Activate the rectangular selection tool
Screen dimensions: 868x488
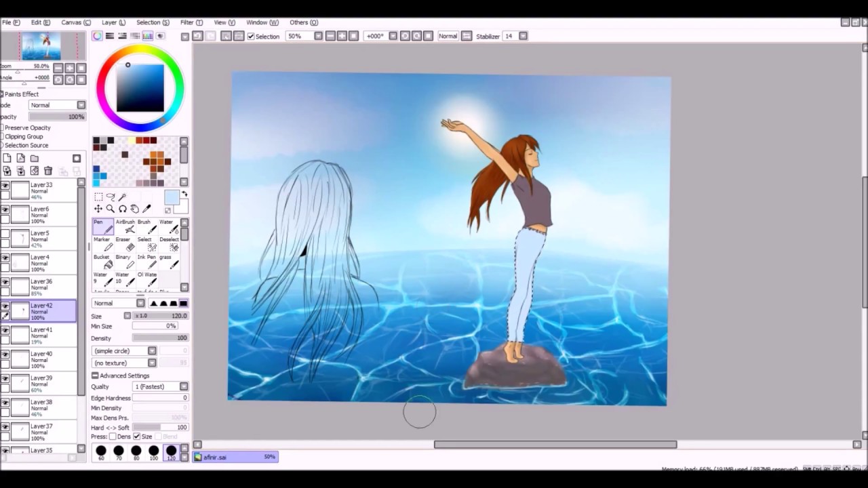click(x=98, y=197)
